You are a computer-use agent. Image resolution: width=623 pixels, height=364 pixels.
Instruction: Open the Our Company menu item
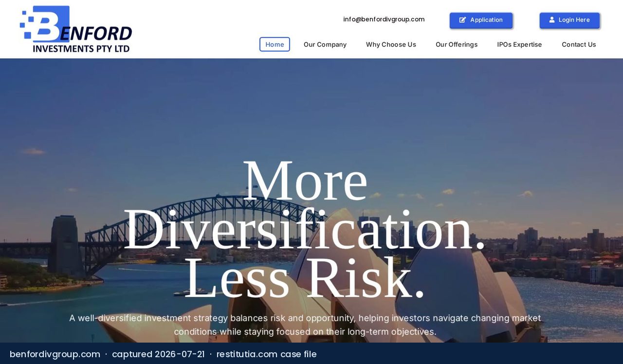pos(325,44)
